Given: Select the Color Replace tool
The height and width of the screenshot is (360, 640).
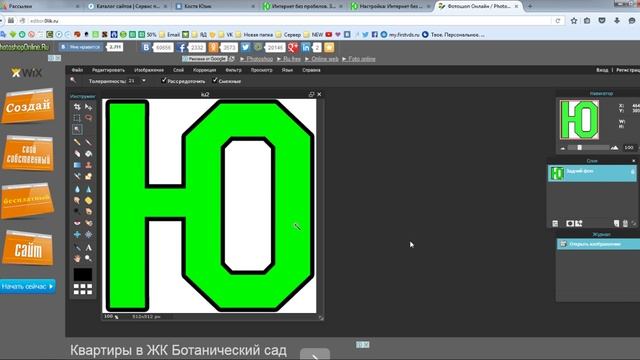Looking at the screenshot, I should 77,176.
